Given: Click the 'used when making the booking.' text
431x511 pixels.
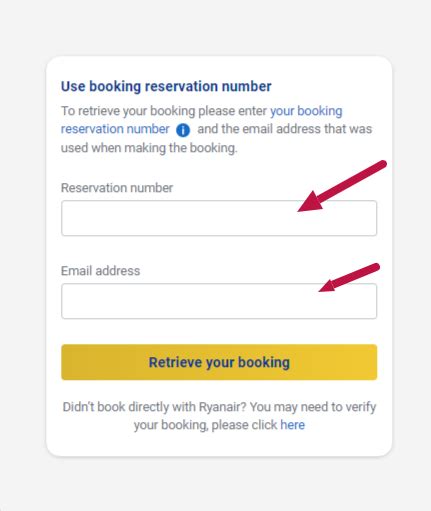Looking at the screenshot, I should 149,148.
